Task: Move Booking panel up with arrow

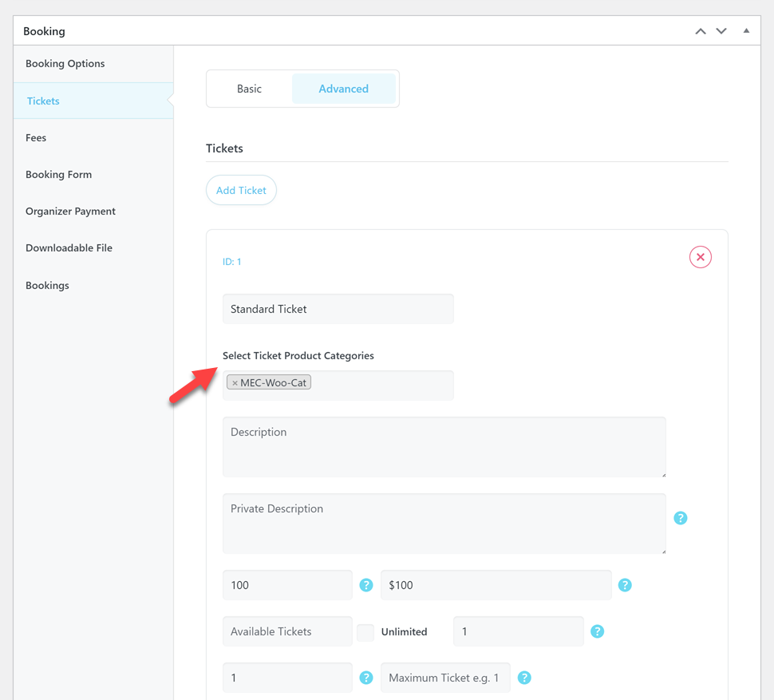Action: 701,31
